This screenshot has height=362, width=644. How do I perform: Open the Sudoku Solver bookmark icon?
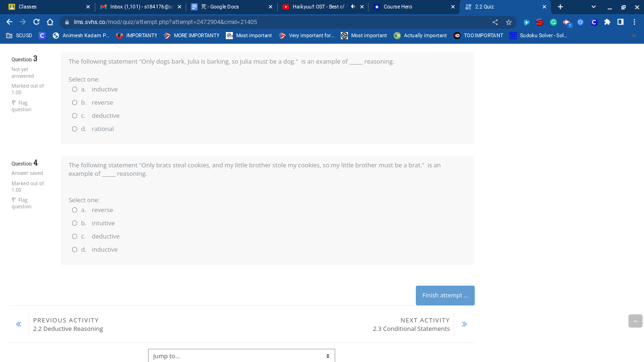(513, 35)
